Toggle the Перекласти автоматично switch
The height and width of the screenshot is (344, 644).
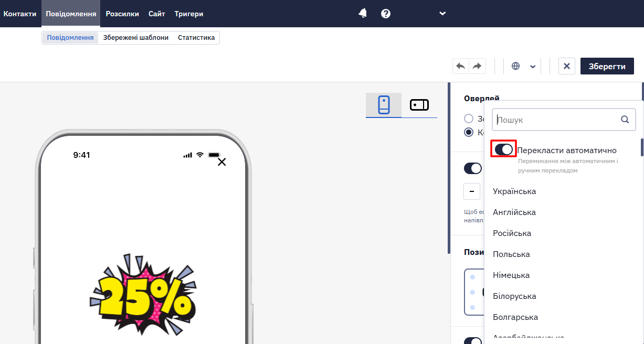pos(504,149)
